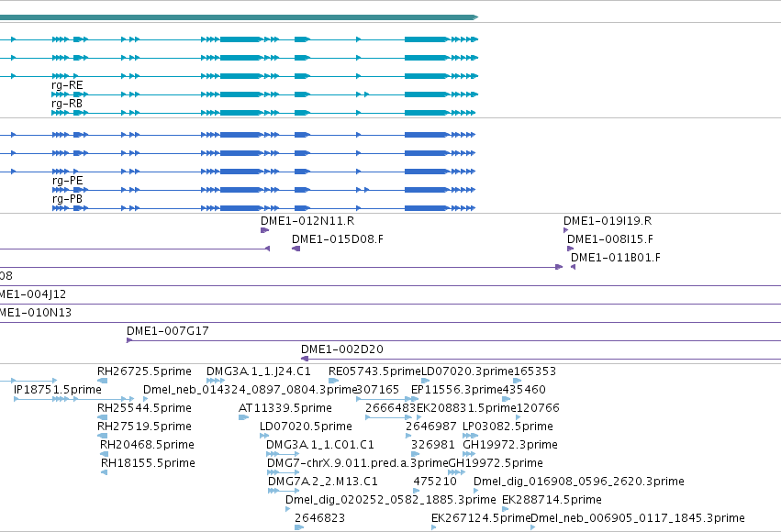Click EST LD07020.3prime label
This screenshot has height=532, width=781.
click(467, 371)
